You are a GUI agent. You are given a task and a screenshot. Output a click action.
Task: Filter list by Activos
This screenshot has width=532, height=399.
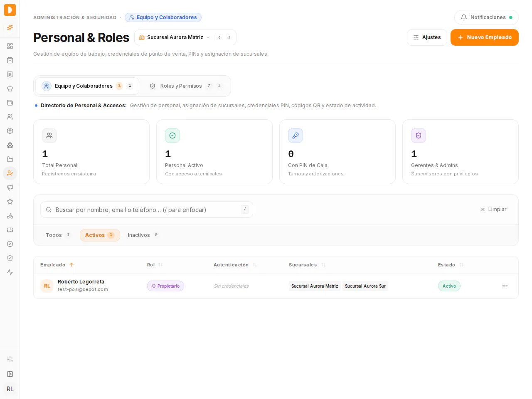[100, 235]
